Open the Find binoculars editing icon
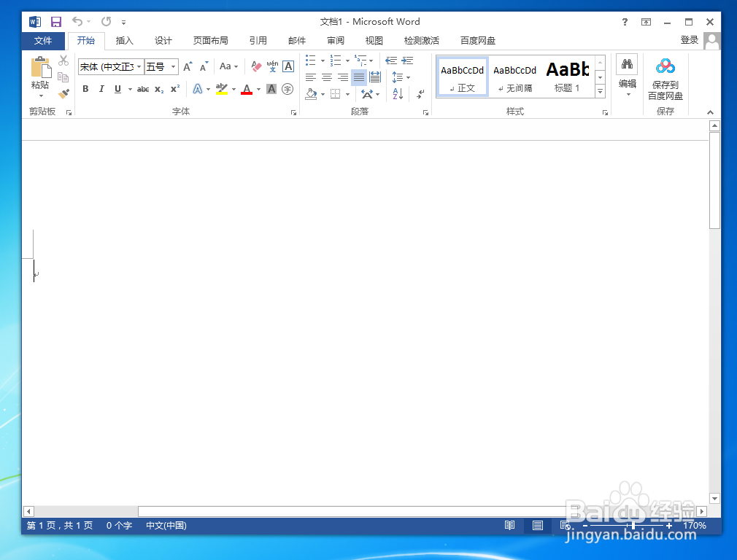The width and height of the screenshot is (737, 560). pos(627,64)
